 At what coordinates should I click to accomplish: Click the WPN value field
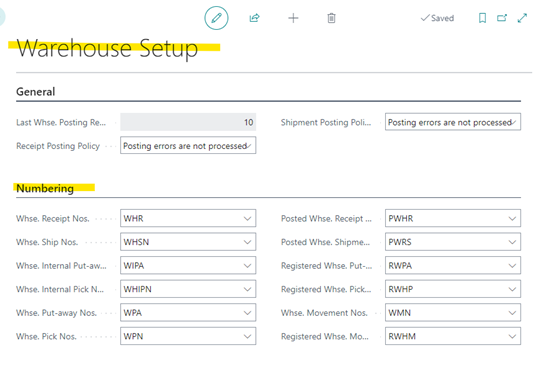[188, 336]
